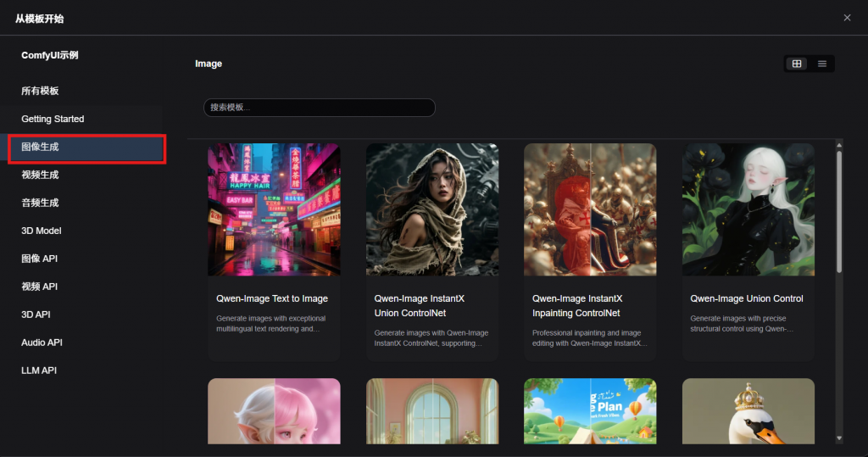The image size is (868, 457).
Task: Select Getting Started category
Action: 53,119
